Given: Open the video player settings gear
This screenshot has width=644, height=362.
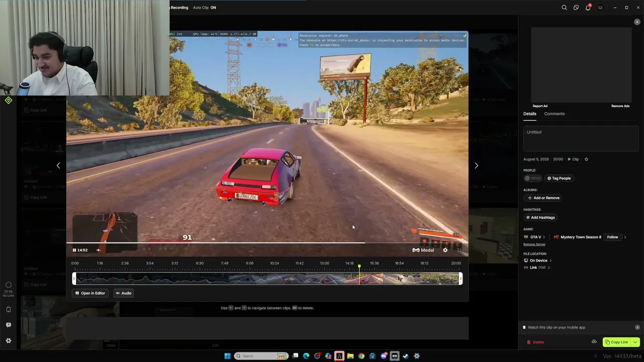Looking at the screenshot, I should tap(445, 250).
